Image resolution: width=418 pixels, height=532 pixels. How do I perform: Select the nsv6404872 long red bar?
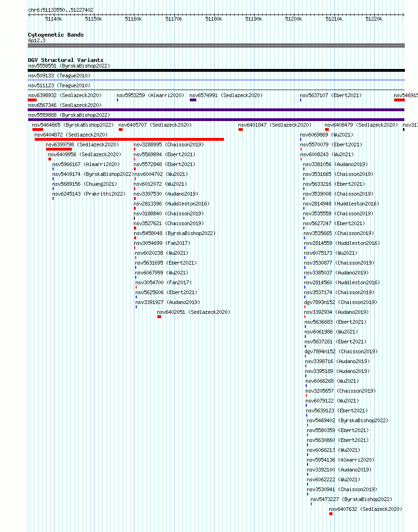[x=129, y=139]
